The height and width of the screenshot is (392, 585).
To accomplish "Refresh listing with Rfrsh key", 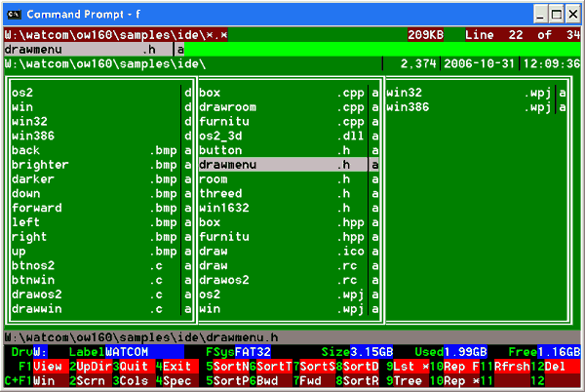I will click(510, 366).
